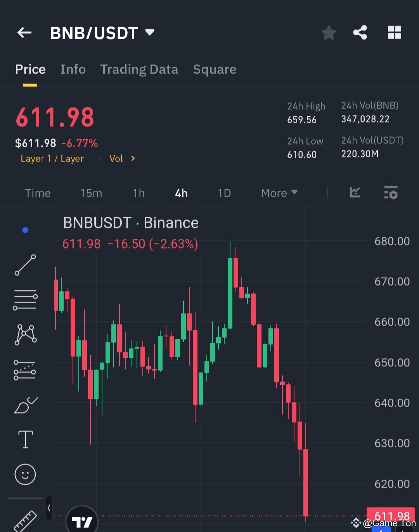Switch to the 1D timeframe
The image size is (419, 532).
pyautogui.click(x=224, y=193)
